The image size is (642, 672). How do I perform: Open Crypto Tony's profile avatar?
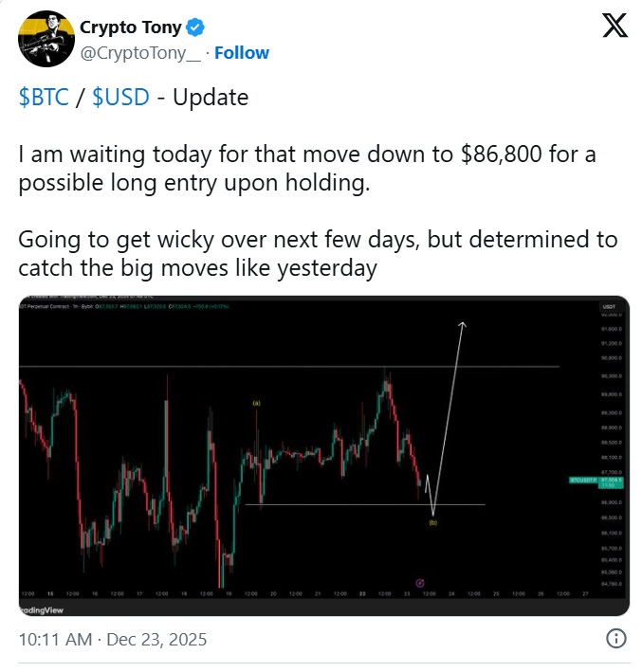(41, 39)
